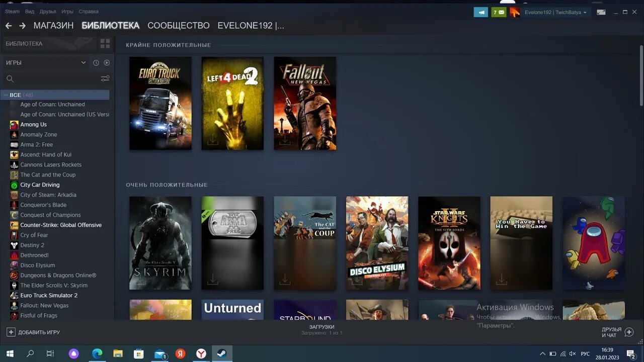Open Star Wars Knights cover art
Image resolution: width=644 pixels, height=362 pixels.
(x=449, y=243)
